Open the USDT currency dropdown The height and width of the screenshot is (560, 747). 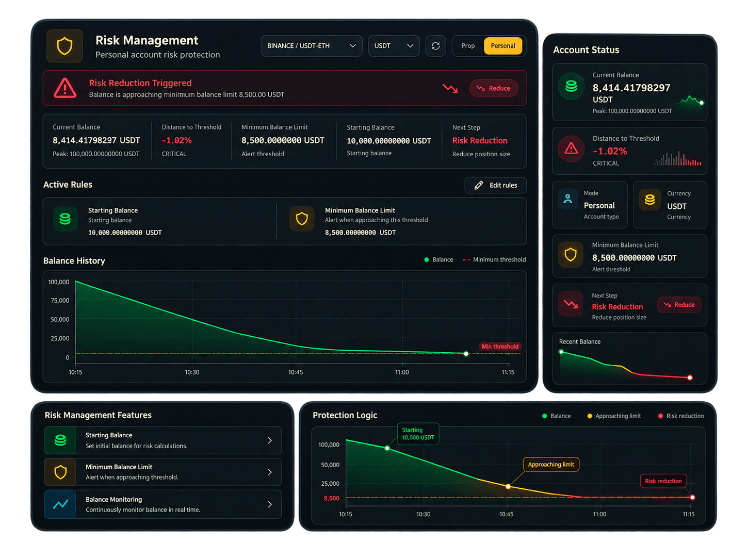(394, 46)
